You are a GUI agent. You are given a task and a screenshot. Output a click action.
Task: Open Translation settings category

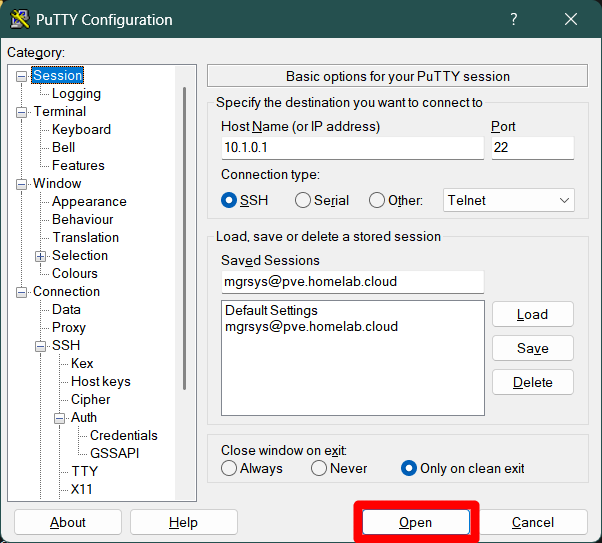(x=85, y=237)
